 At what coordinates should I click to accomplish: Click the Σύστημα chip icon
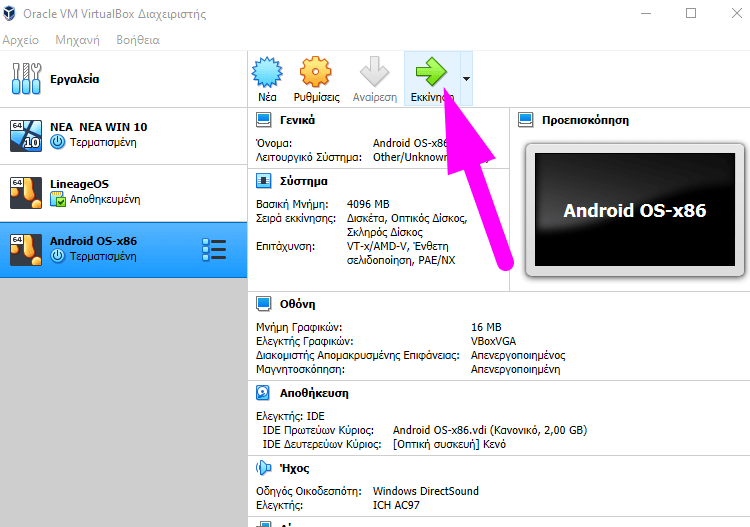tap(263, 181)
